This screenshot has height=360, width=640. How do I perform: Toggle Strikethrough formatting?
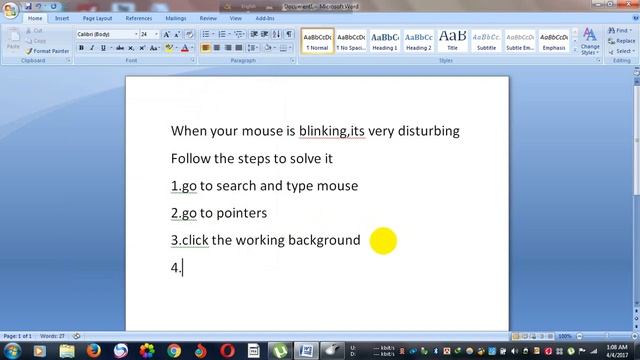point(120,48)
